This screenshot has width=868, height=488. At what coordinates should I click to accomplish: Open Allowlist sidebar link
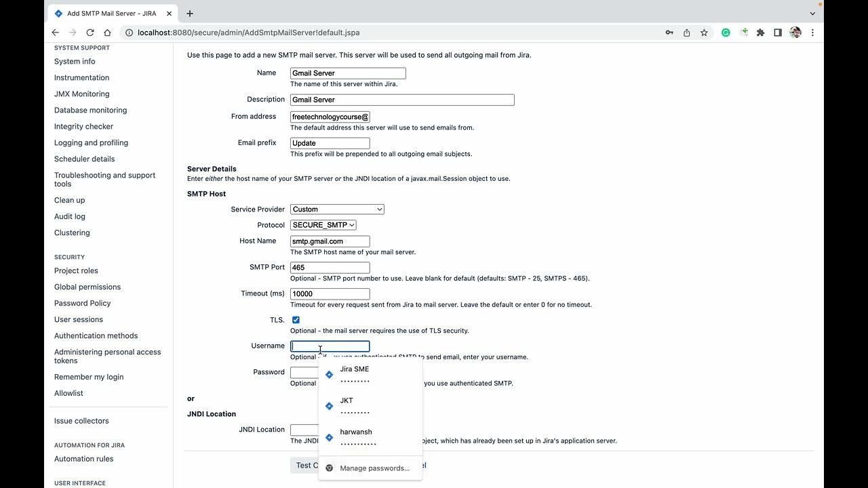tap(68, 394)
